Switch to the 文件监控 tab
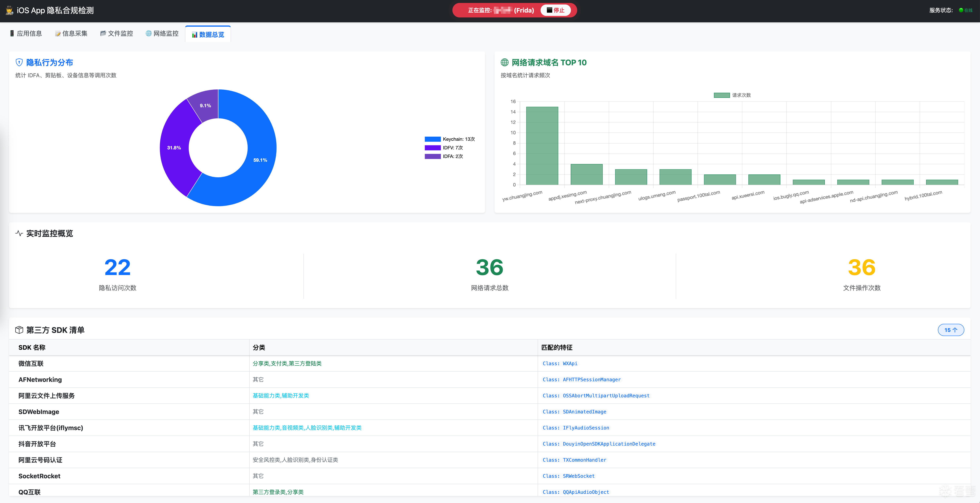 point(117,34)
